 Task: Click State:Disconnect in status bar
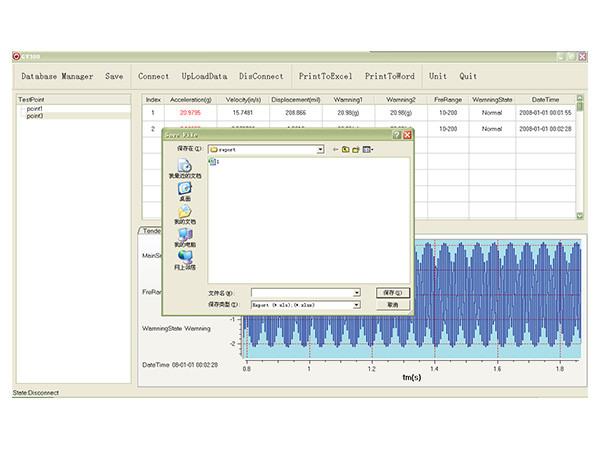[x=36, y=393]
